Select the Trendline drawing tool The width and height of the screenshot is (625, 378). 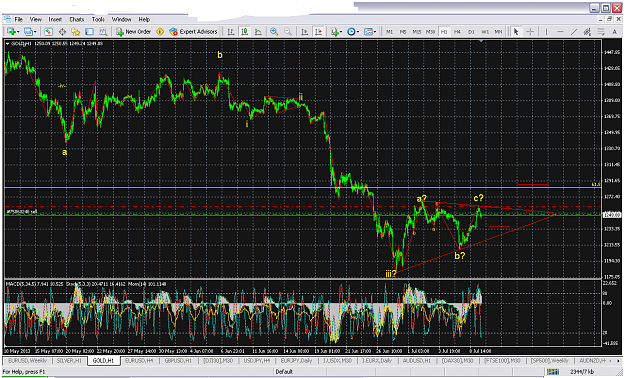[574, 32]
